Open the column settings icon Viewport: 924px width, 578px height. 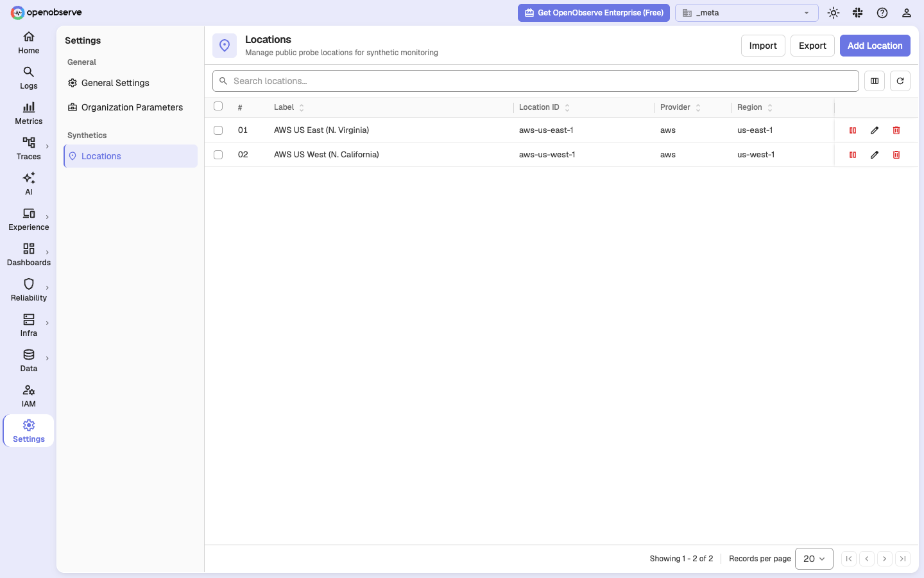[x=875, y=81]
